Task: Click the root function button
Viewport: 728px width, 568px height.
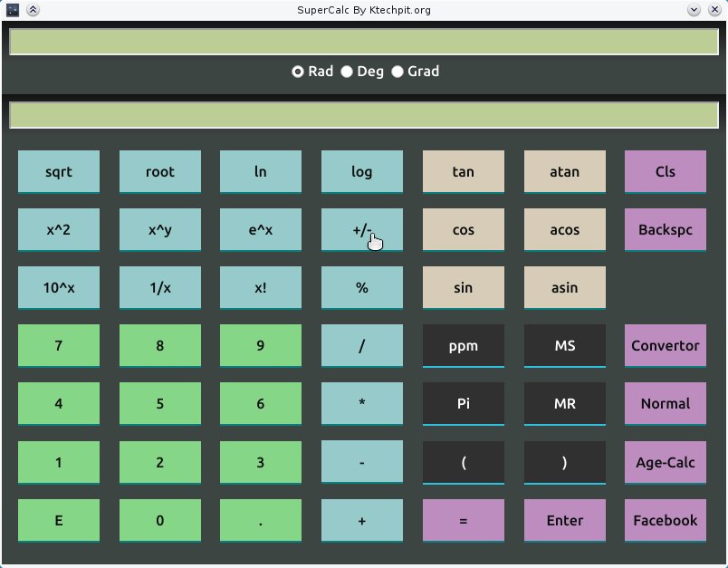Action: click(160, 171)
